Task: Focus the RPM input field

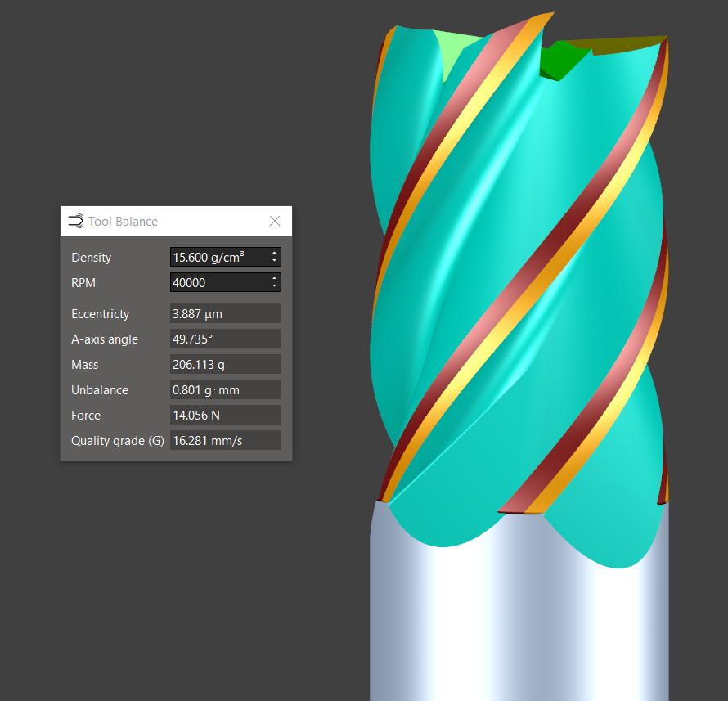Action: 218,282
